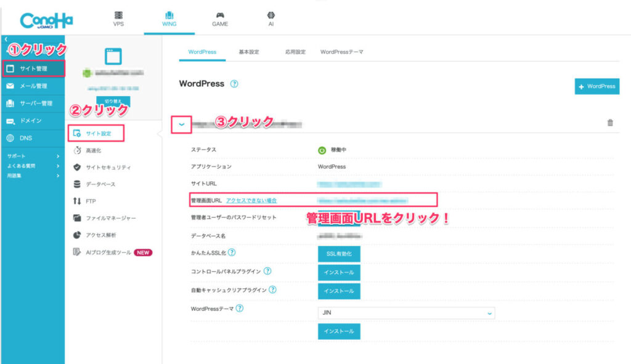631x364 pixels.
Task: Click the サーバー管理 building icon
Action: [10, 103]
